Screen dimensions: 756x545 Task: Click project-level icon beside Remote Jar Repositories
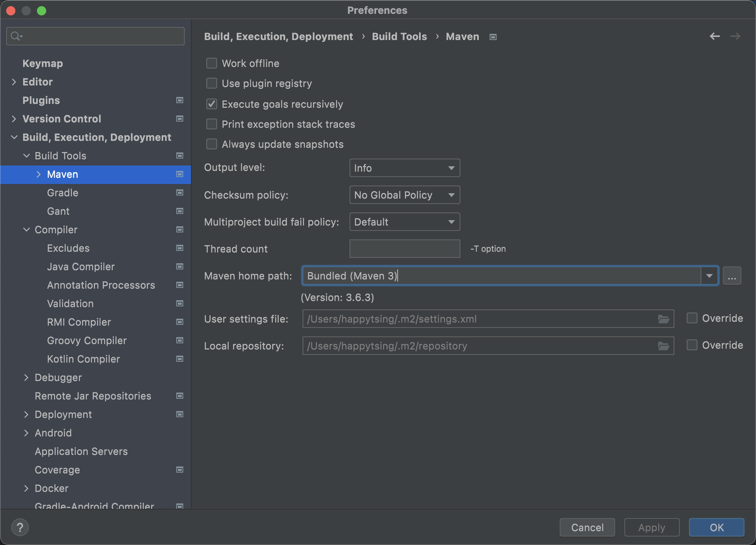click(x=179, y=396)
